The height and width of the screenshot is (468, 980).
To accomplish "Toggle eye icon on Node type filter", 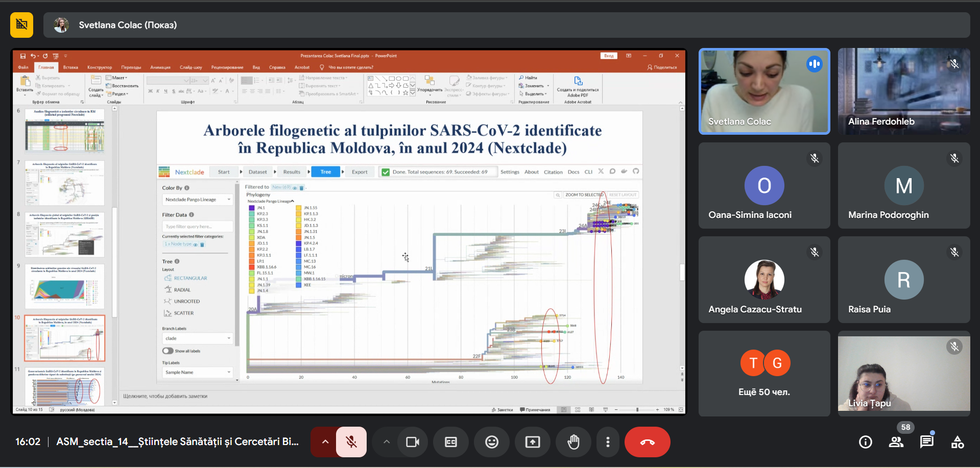I will [195, 244].
